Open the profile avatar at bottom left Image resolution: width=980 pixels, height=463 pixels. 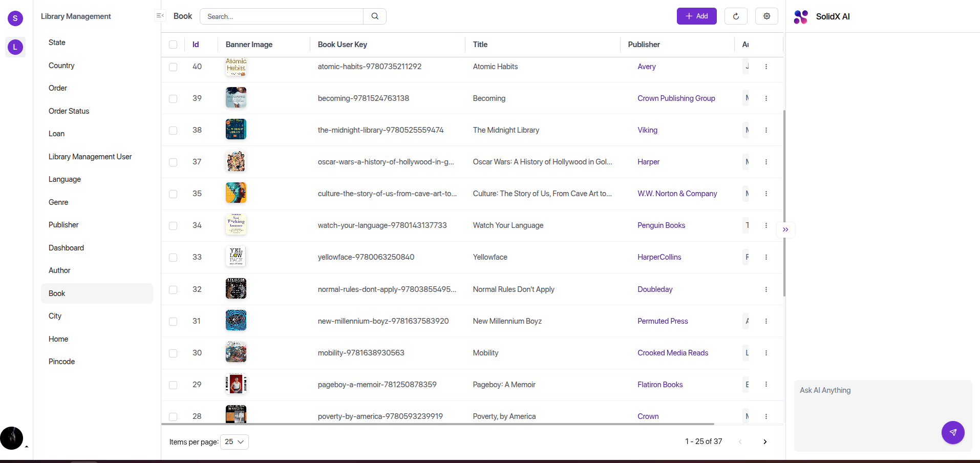(x=11, y=438)
